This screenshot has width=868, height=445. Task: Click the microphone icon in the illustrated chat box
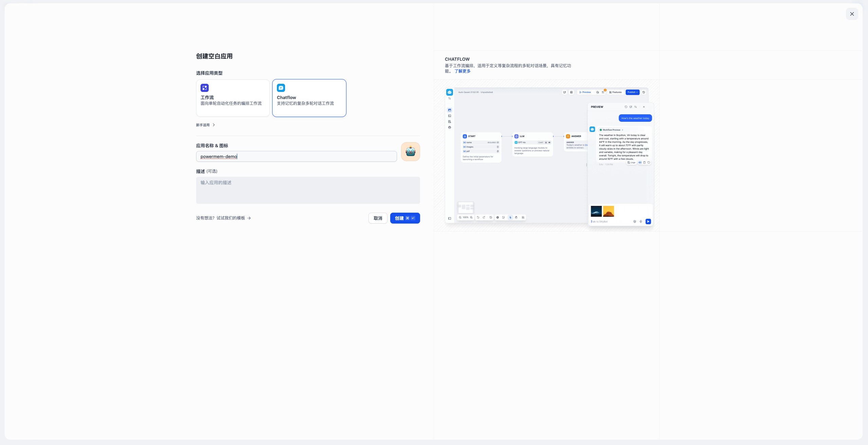point(641,221)
